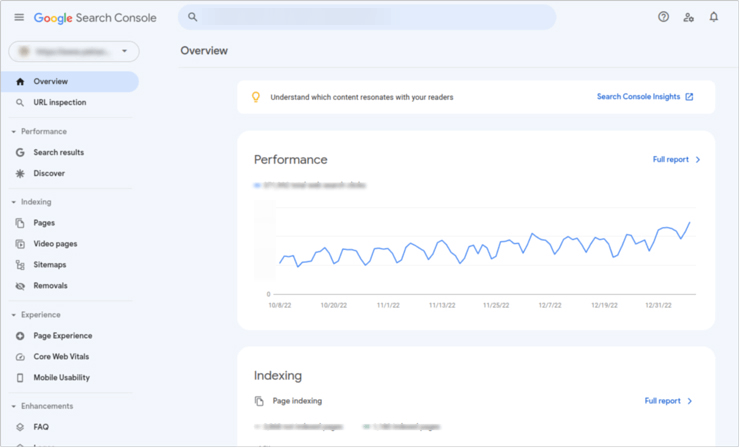Viewport: 740px width, 448px height.
Task: Go to Video pages report
Action: pyautogui.click(x=55, y=244)
